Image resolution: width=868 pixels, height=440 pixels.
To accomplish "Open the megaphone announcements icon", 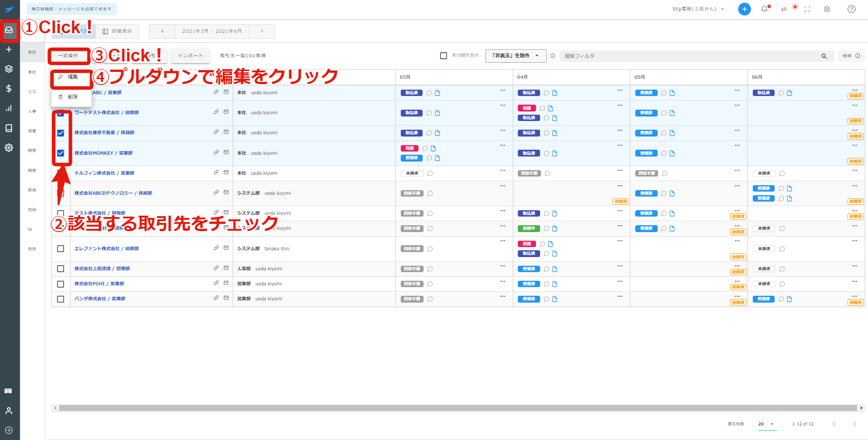I will 784,9.
